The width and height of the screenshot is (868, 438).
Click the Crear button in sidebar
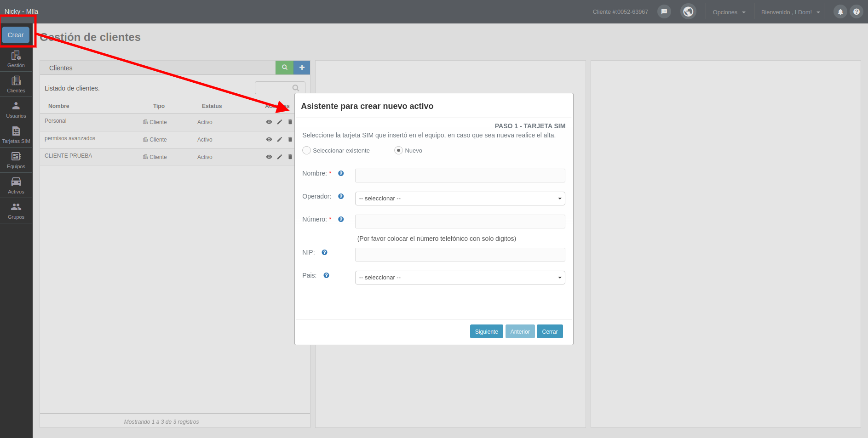point(16,35)
